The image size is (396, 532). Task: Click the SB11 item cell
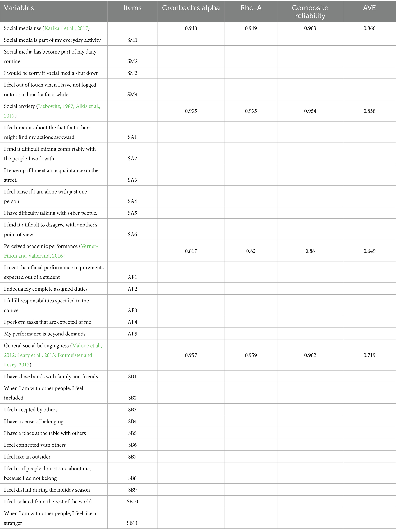point(132,523)
